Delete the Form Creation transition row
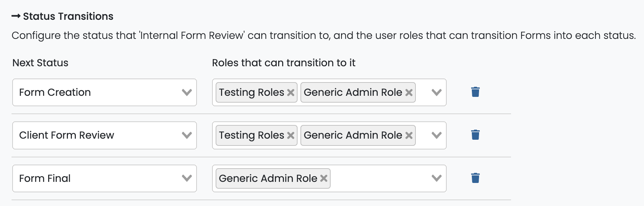The image size is (644, 206). [x=475, y=92]
